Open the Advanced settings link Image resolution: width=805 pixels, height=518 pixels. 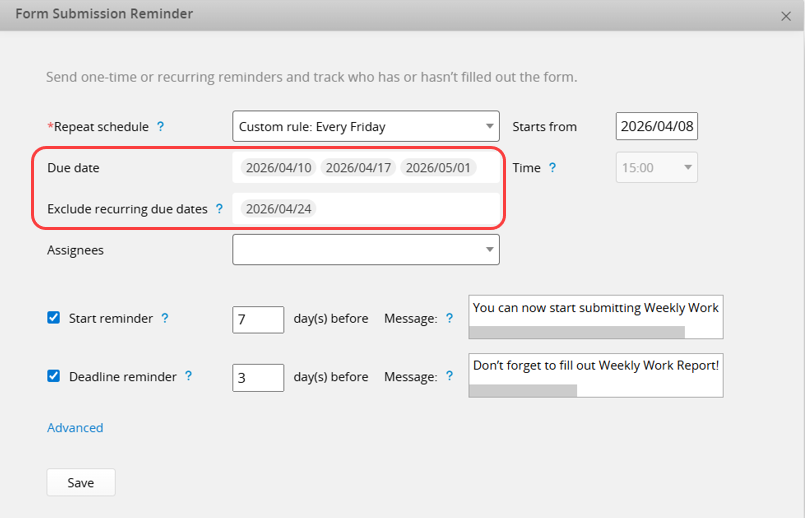pos(75,428)
